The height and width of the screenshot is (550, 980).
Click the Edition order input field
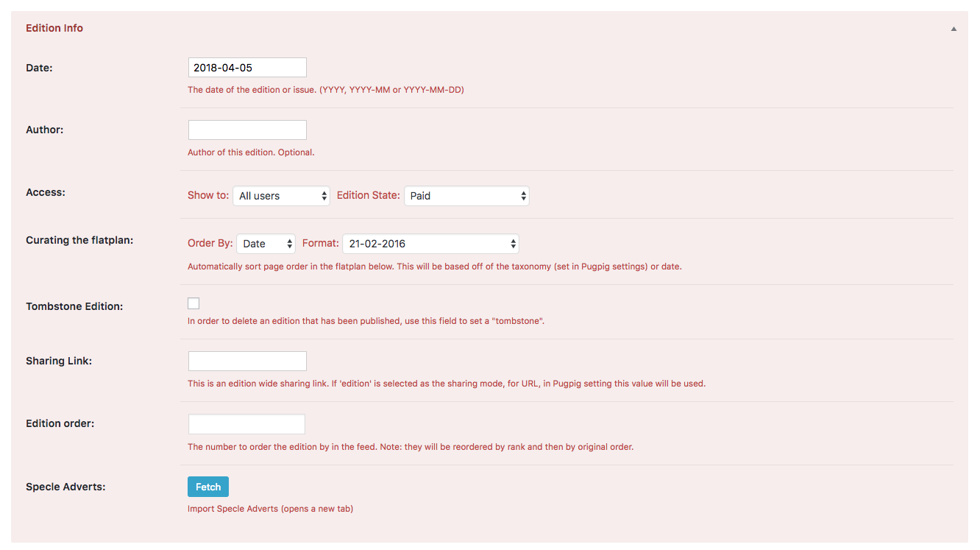[246, 424]
